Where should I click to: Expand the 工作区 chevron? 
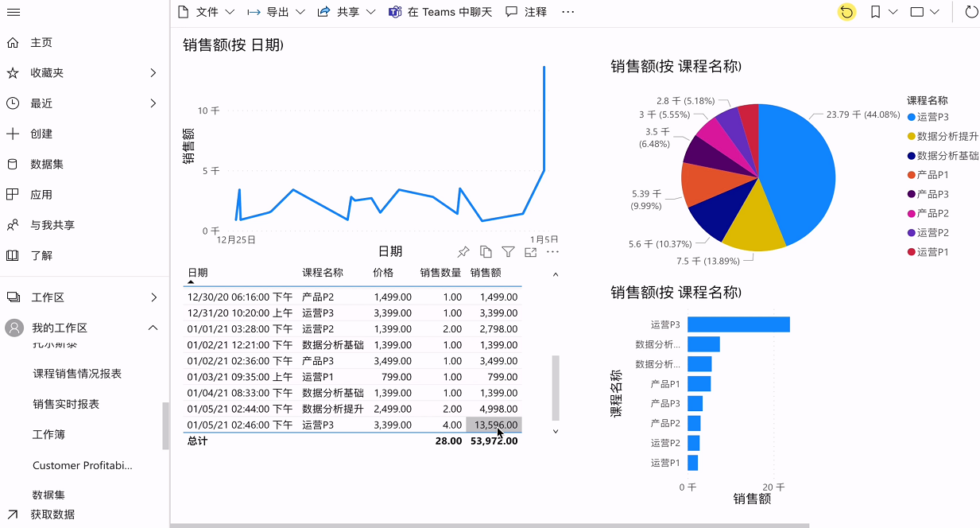pyautogui.click(x=153, y=297)
